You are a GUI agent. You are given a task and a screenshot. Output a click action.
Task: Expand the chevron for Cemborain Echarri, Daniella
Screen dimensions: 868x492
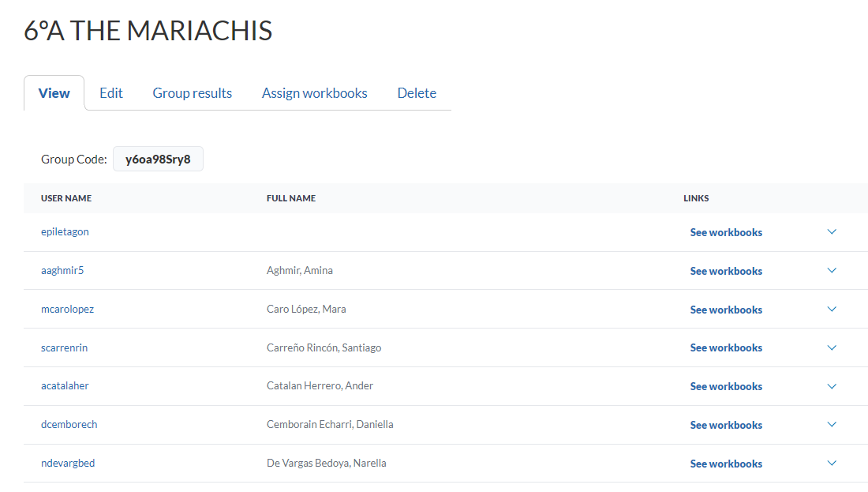click(x=831, y=425)
